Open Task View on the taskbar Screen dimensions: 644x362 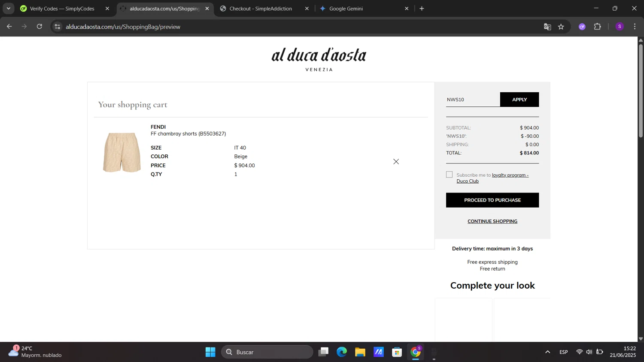323,352
